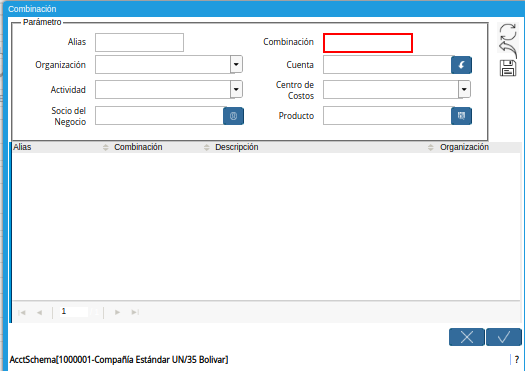Open the Cuenta lookup button
This screenshot has height=371, width=525.
point(461,65)
